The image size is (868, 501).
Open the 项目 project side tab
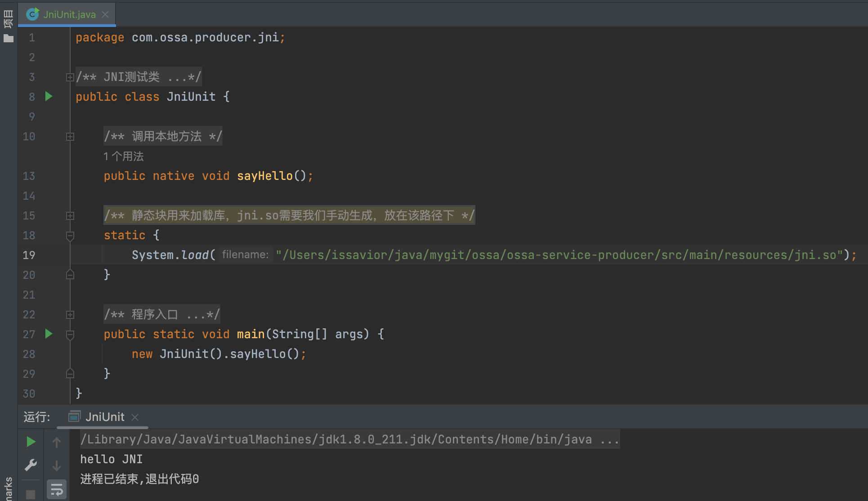point(8,19)
